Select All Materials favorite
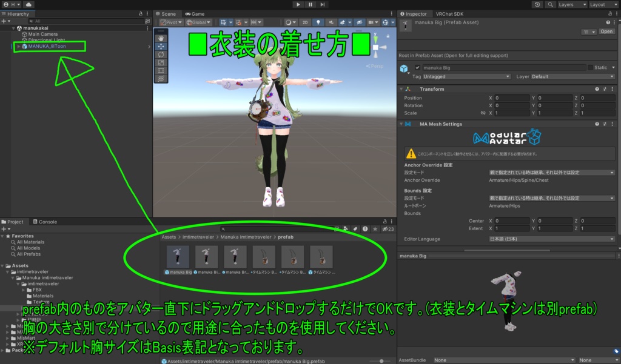621x364 pixels. [30, 242]
